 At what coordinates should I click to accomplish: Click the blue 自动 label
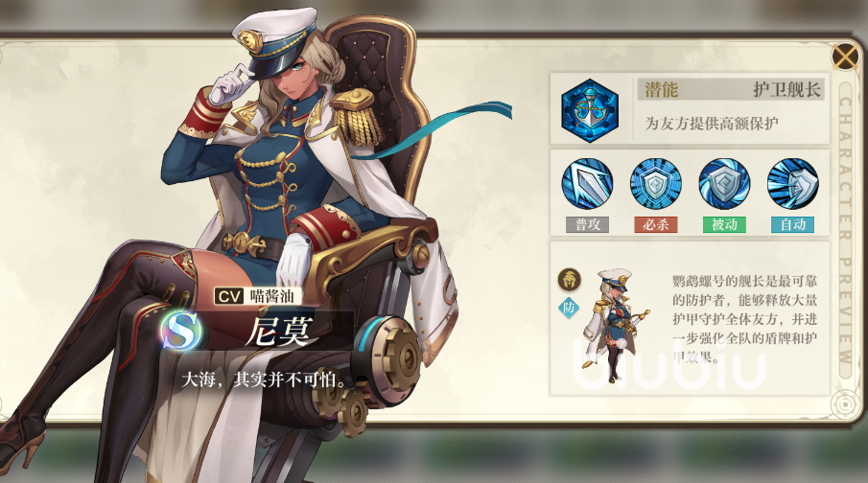[x=793, y=224]
